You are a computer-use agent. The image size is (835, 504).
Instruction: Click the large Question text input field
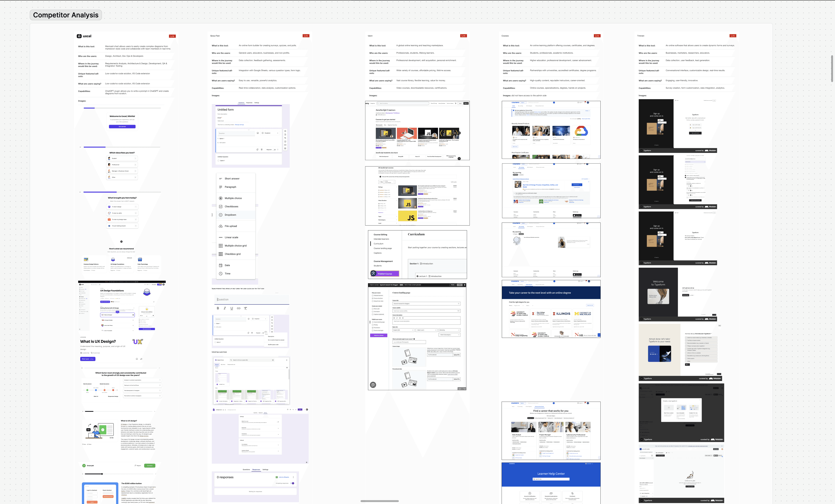(252, 300)
